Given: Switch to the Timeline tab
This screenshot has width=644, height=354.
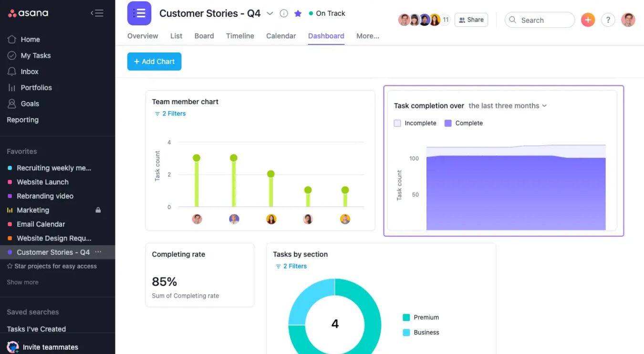Looking at the screenshot, I should coord(240,36).
